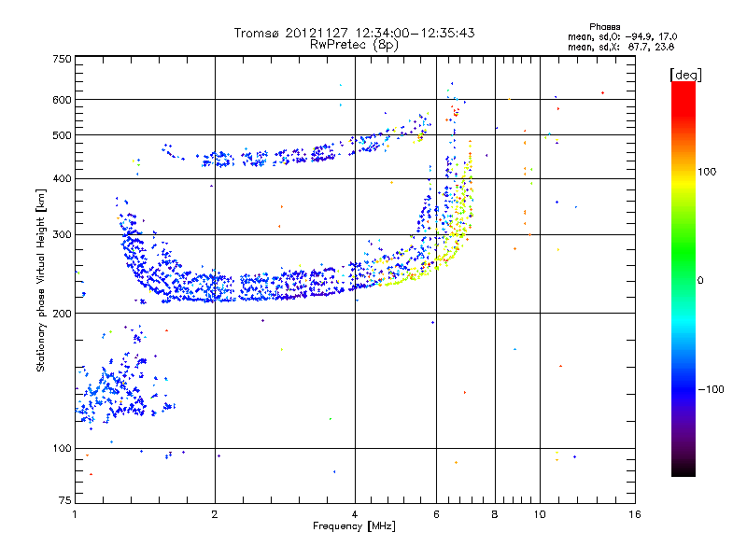Click the y-axis '400' tick label

(x=62, y=178)
